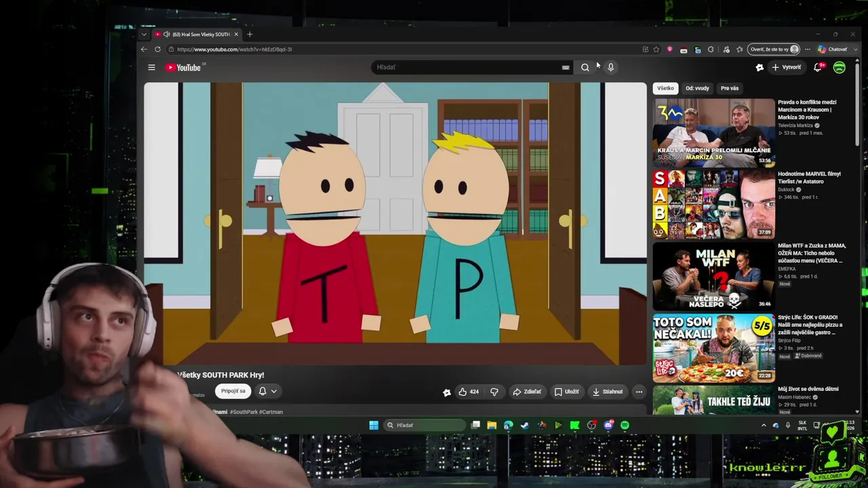Image resolution: width=868 pixels, height=488 pixels.
Task: Open the YouTube guide hamburger menu
Action: pos(151,67)
